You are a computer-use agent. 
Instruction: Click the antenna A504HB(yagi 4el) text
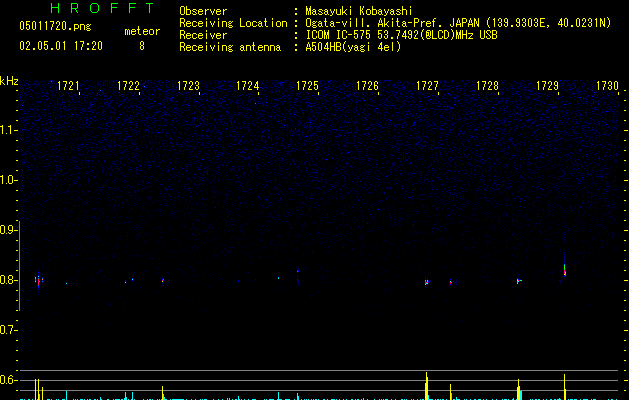pos(353,47)
